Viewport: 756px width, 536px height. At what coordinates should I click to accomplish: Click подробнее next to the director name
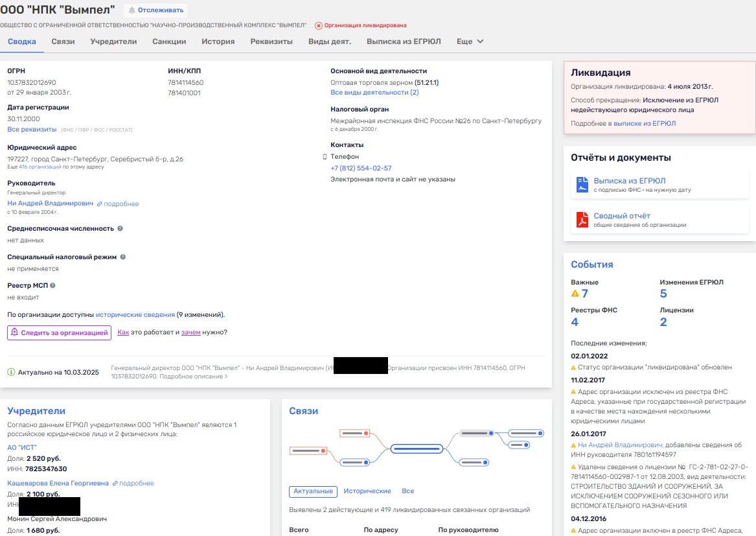point(121,204)
